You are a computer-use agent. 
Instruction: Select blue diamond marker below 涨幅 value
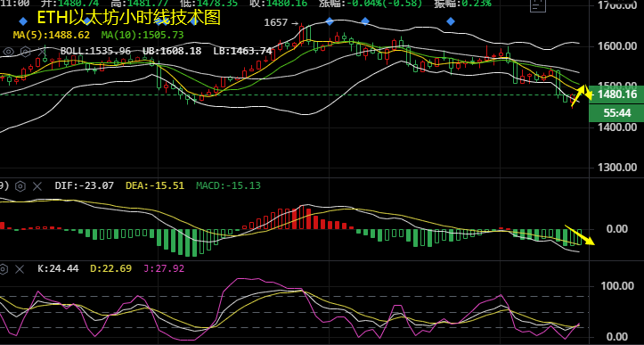364,21
